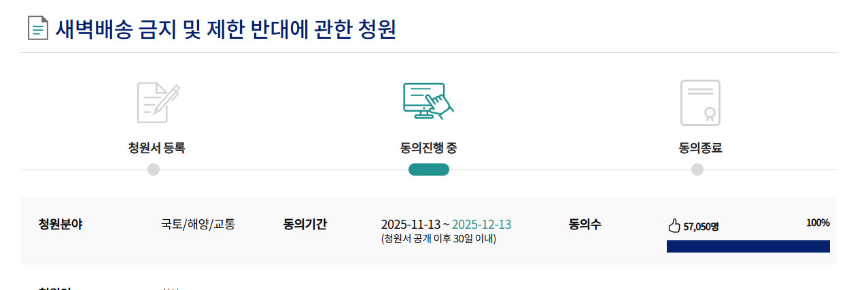This screenshot has width=868, height=290.
Task: Click the 국토/해양/교통 category value
Action: pos(198,224)
